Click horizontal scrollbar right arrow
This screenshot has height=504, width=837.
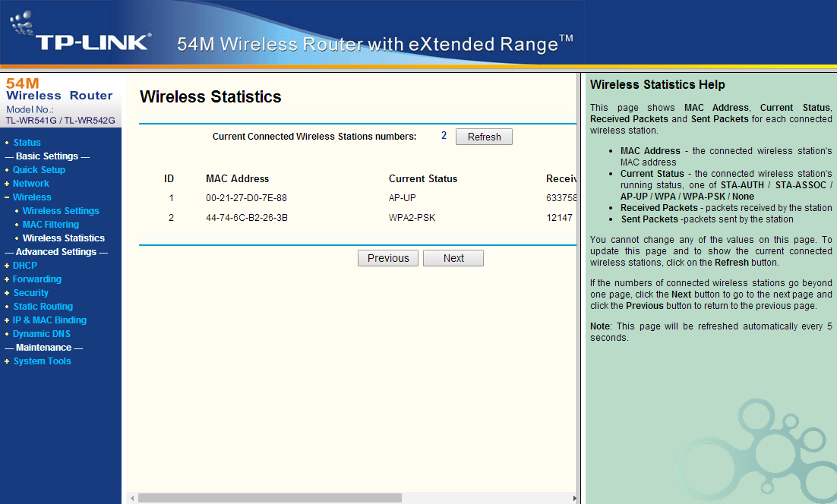tap(574, 498)
